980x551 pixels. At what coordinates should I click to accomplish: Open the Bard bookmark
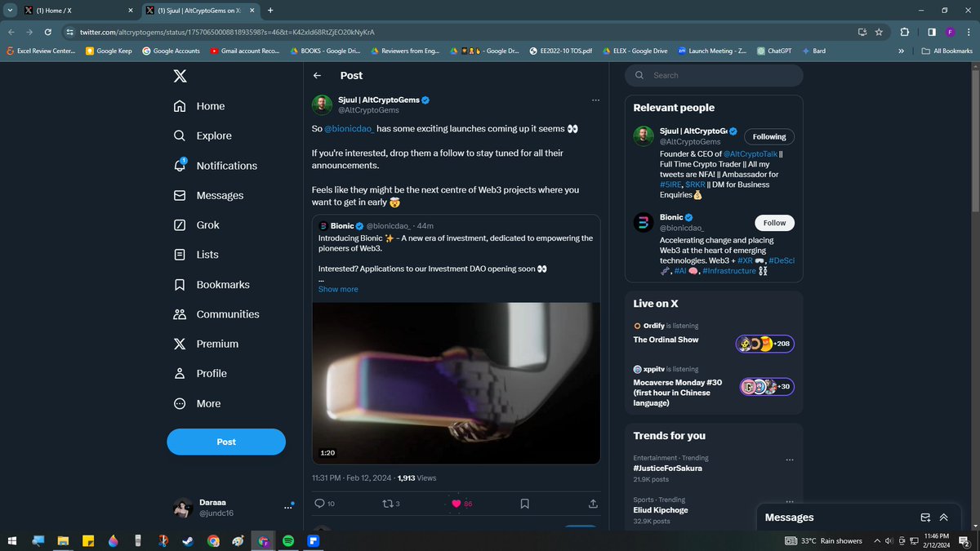tap(813, 51)
